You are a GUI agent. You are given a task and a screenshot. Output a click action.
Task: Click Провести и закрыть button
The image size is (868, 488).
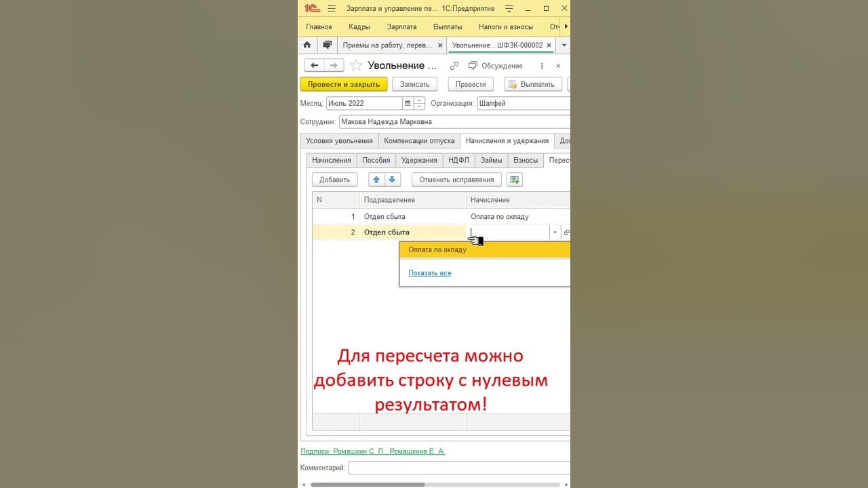pyautogui.click(x=344, y=84)
